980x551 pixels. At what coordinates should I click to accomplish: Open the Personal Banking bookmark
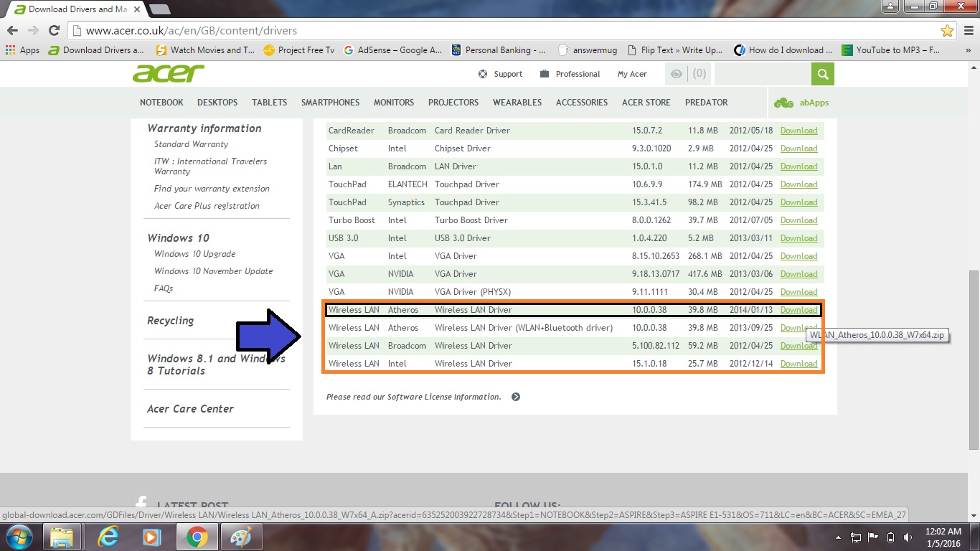tap(499, 50)
